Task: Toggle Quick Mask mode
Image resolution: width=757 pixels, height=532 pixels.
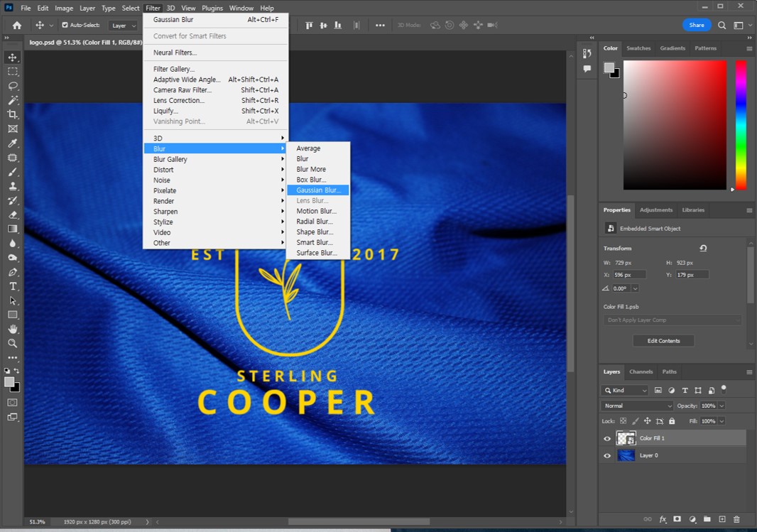Action: click(x=13, y=403)
